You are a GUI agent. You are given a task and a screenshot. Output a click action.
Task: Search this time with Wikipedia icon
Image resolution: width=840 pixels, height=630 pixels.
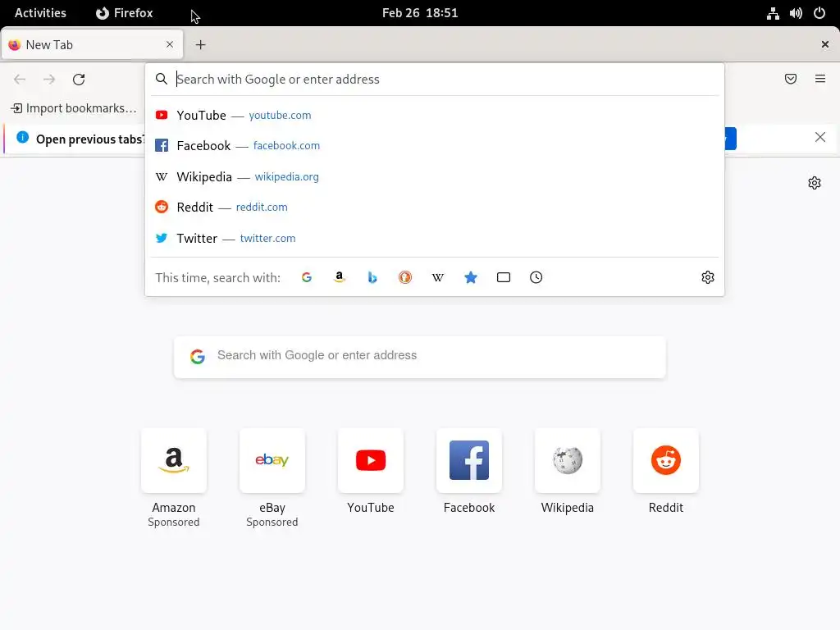point(438,277)
